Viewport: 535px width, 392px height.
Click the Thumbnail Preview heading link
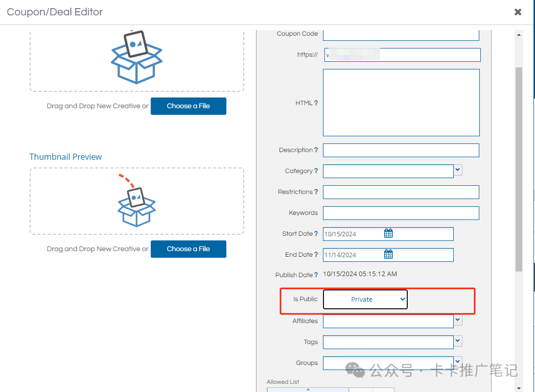[65, 157]
